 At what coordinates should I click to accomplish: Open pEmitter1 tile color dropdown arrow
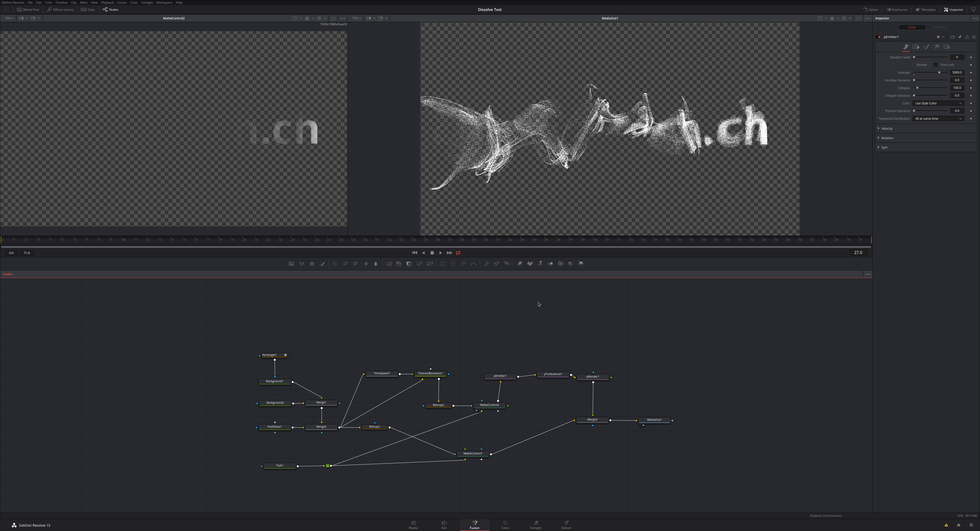pos(943,37)
